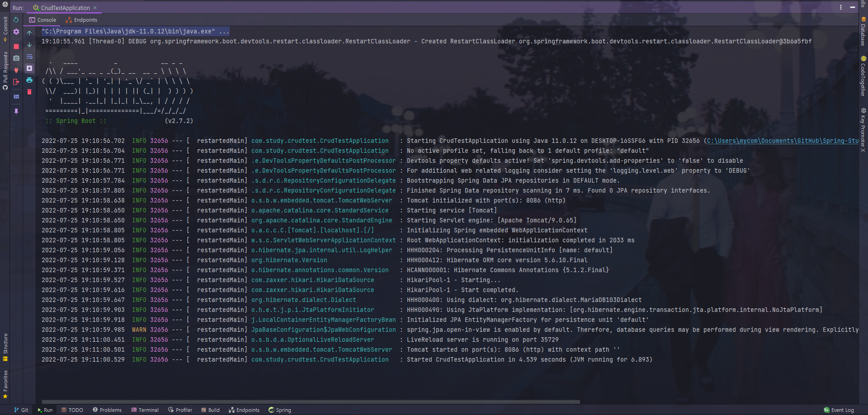Click the 'HikariPool-1 - Start completed.' message

(462, 290)
